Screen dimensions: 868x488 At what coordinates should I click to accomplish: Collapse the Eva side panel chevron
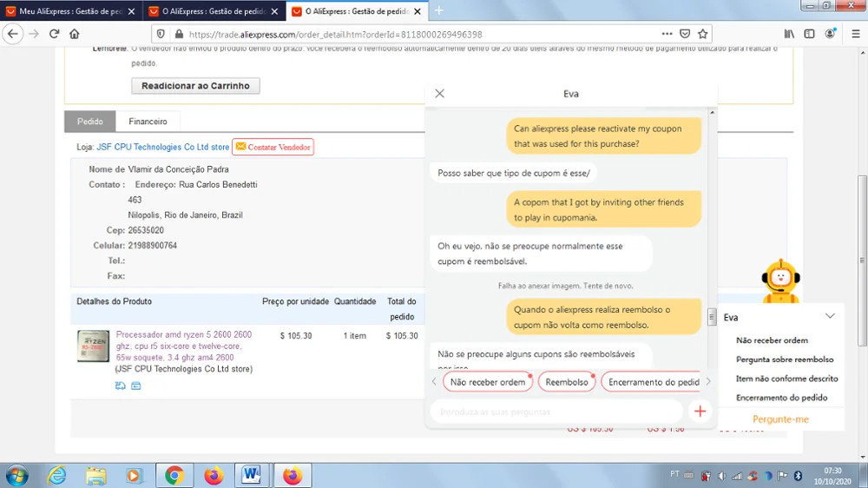pyautogui.click(x=830, y=316)
